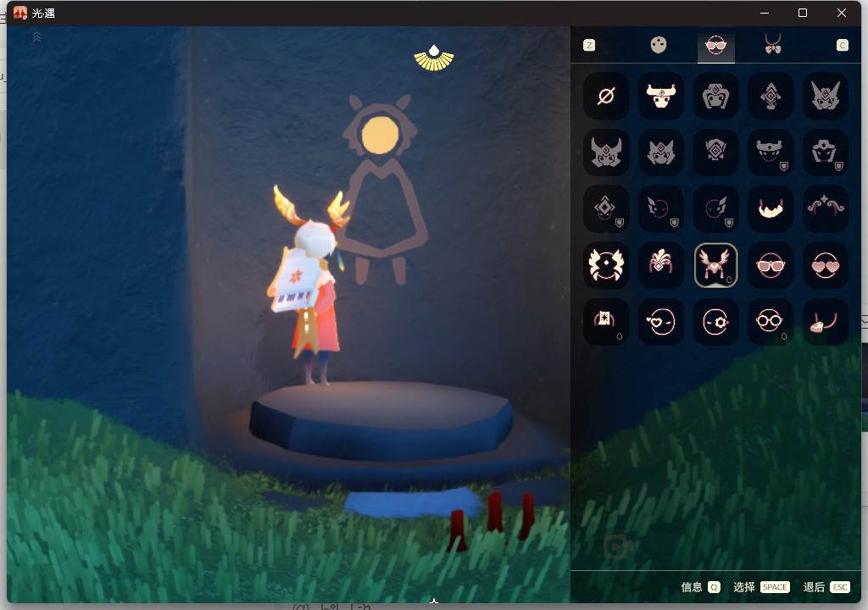868x610 pixels.
Task: Pick the white beard accessory
Action: coord(771,209)
